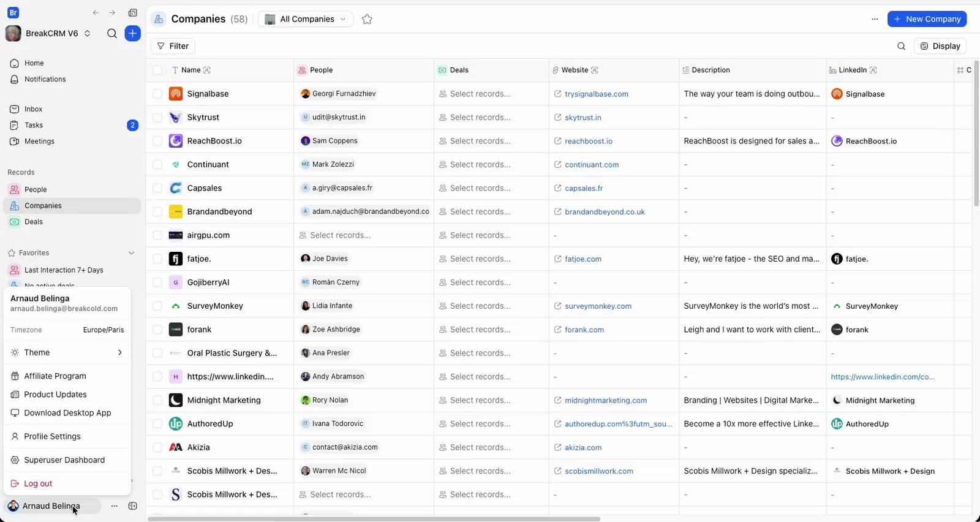
Task: Go forward with the right arrow icon
Action: [x=112, y=13]
